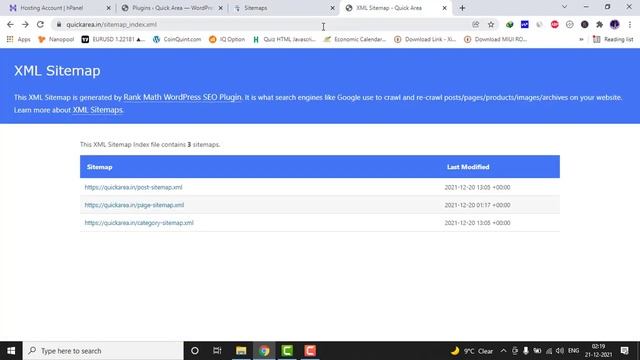Screen dimensions: 640x360
Task: Open tab search dropdown
Action: (x=564, y=7)
